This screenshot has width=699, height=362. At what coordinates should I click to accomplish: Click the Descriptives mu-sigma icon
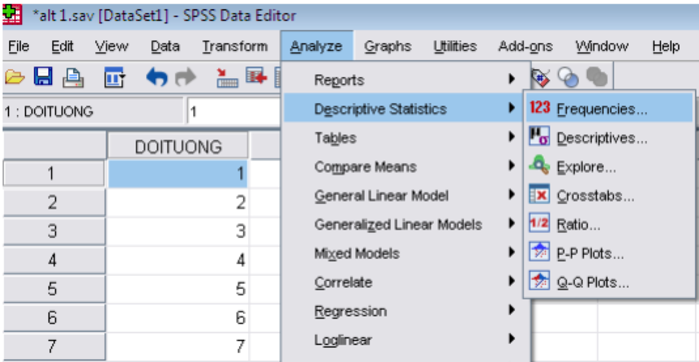point(539,136)
